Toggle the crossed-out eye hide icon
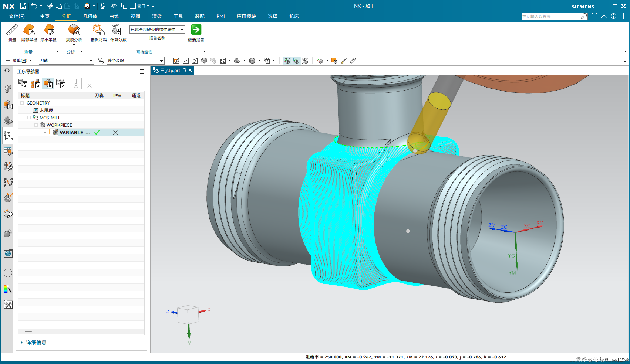Image resolution: width=630 pixels, height=364 pixels. pyautogui.click(x=305, y=61)
